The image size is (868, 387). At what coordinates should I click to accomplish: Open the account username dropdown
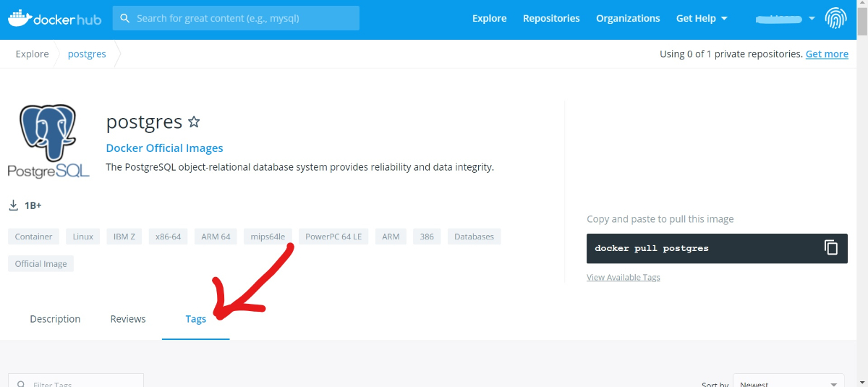785,18
